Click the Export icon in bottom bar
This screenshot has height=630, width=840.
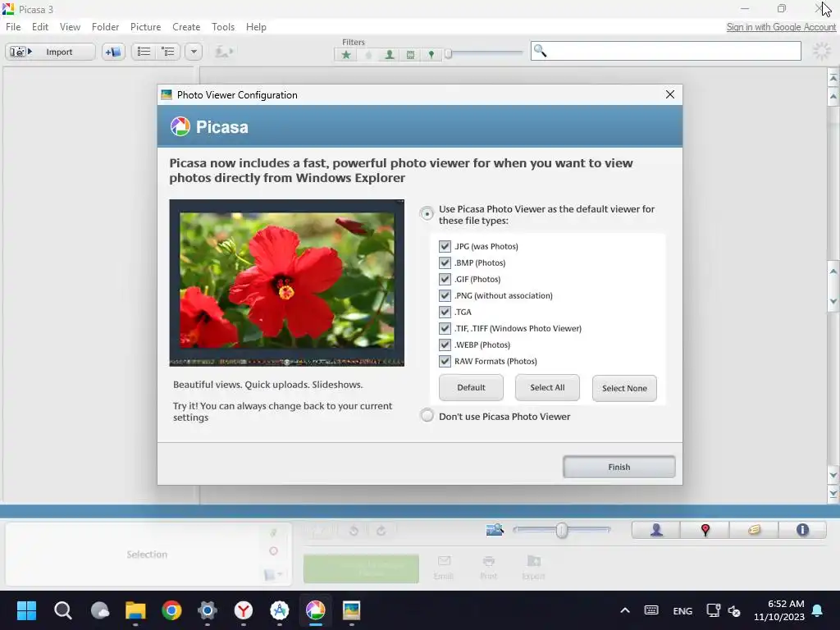click(533, 568)
